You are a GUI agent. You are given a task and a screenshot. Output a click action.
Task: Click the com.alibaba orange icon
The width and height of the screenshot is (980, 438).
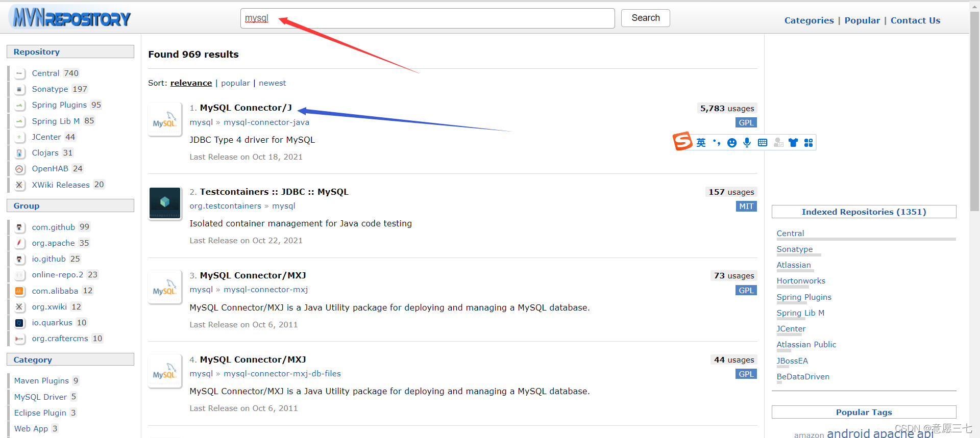(x=19, y=291)
